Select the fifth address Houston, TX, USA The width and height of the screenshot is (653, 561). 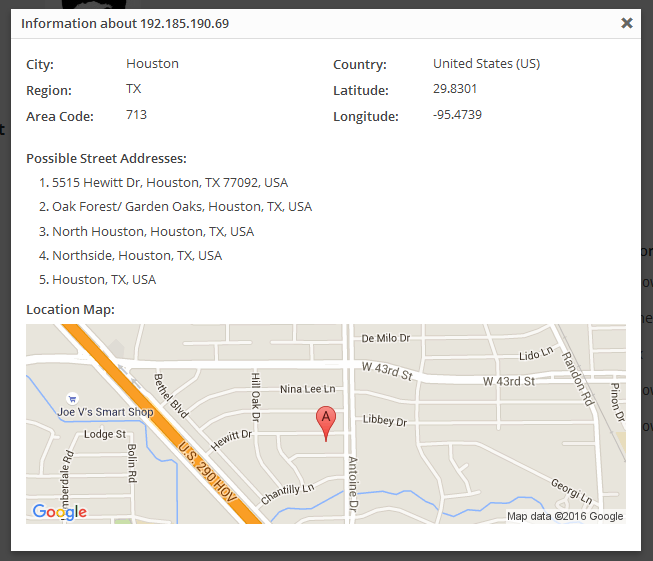tap(104, 279)
